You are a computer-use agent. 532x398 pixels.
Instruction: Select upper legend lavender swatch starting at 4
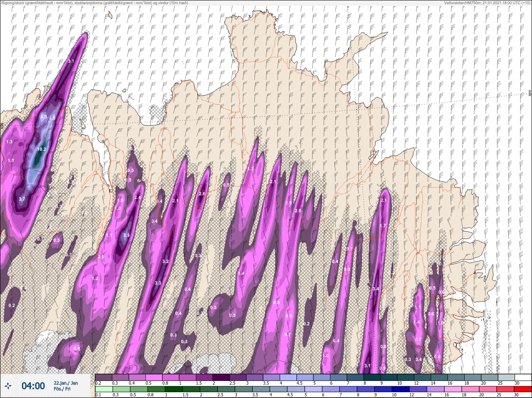pos(288,377)
